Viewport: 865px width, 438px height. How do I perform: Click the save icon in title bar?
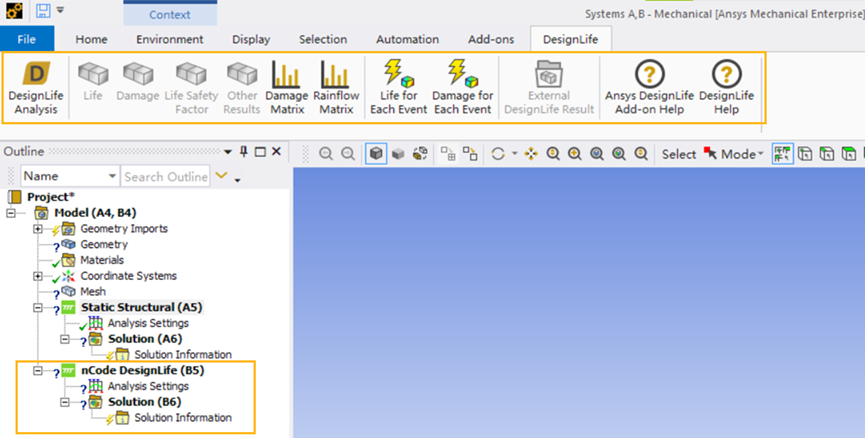(x=43, y=10)
